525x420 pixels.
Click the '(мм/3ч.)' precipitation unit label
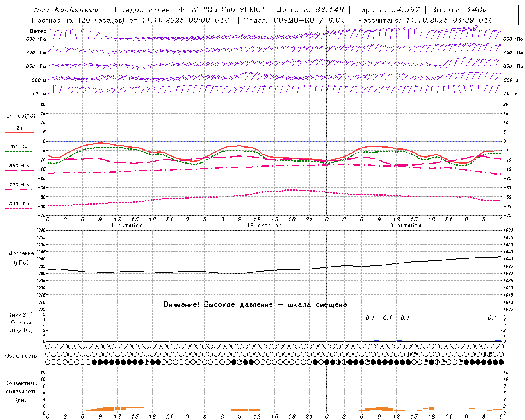(x=21, y=315)
